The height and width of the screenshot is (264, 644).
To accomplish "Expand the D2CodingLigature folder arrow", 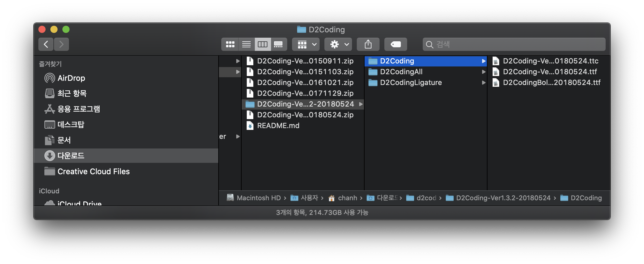I will click(x=483, y=83).
